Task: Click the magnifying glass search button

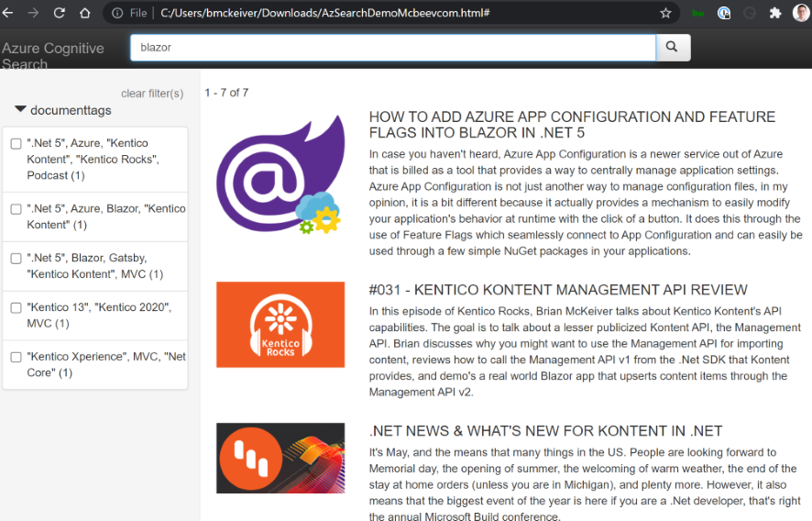Action: [673, 48]
